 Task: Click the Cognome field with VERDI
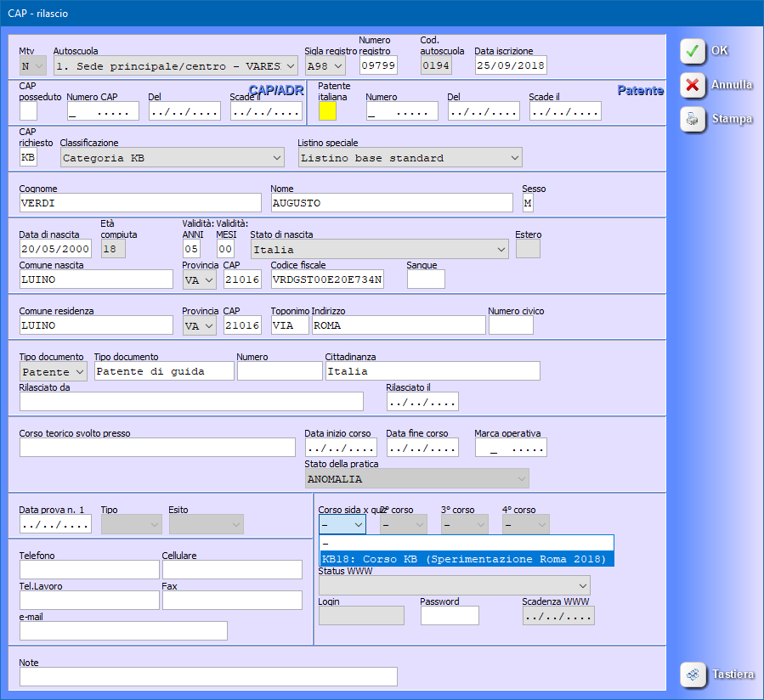(139, 203)
